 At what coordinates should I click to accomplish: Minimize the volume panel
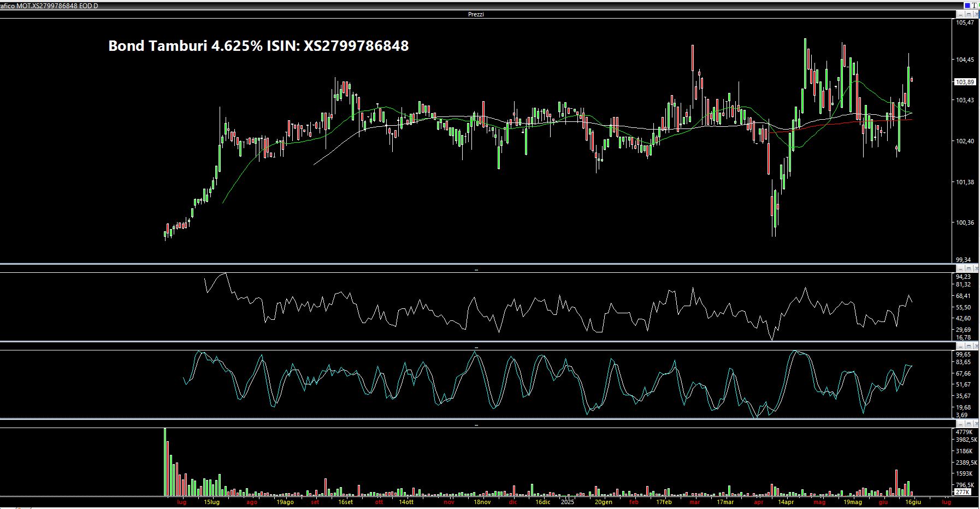tap(960, 424)
